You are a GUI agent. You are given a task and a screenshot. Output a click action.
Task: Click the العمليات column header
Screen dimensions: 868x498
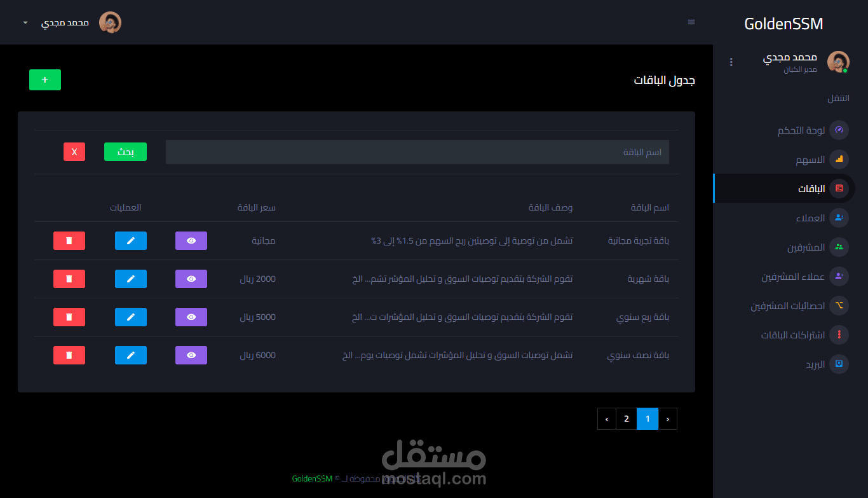click(126, 208)
